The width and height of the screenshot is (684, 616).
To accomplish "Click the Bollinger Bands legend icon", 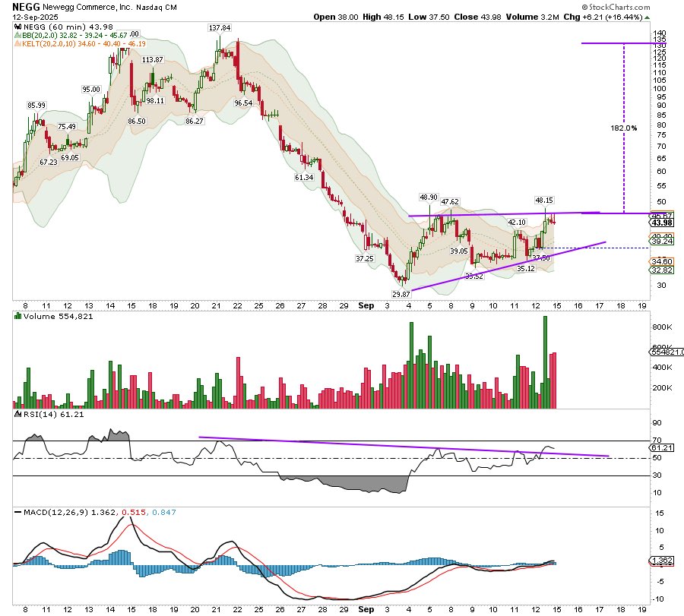I will (x=18, y=35).
